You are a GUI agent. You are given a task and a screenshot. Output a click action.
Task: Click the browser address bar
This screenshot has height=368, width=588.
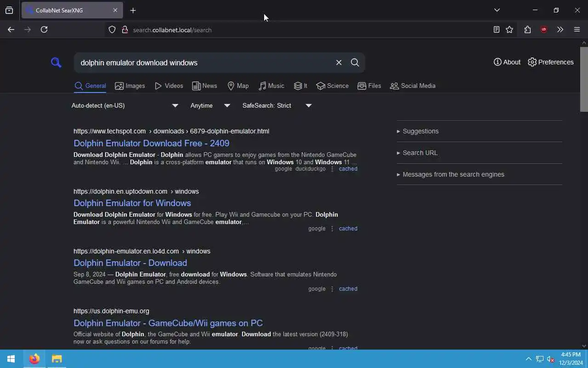pyautogui.click(x=303, y=30)
